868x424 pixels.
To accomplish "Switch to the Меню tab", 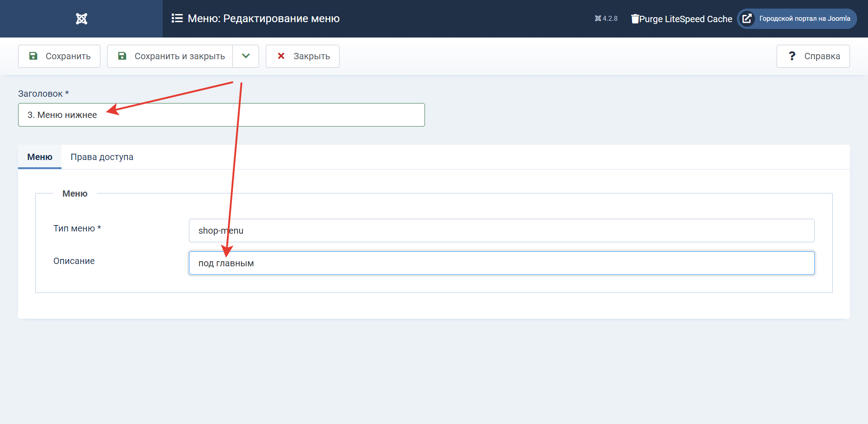I will point(40,157).
